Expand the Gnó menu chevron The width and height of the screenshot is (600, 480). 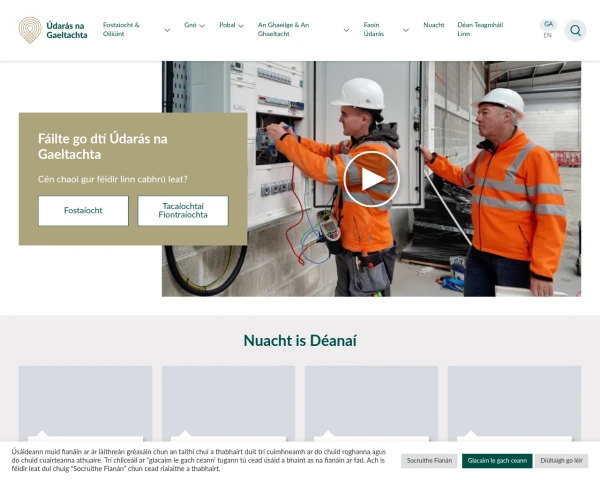point(202,26)
